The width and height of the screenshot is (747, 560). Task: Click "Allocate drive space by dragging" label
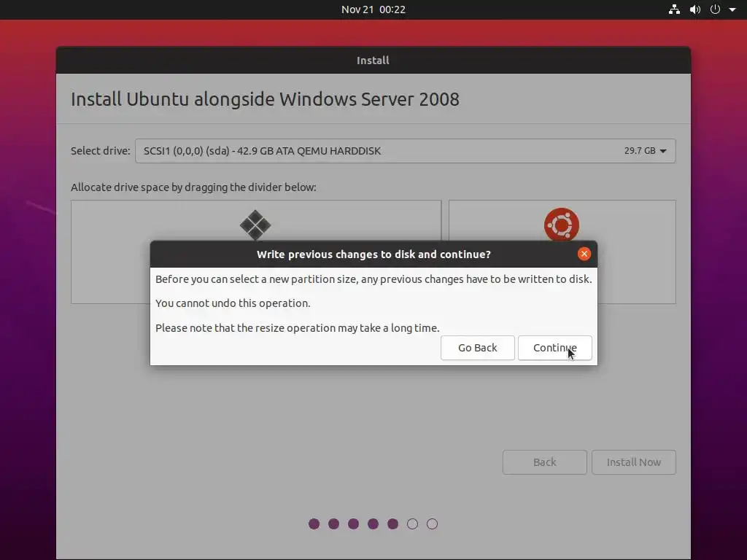[x=193, y=187]
